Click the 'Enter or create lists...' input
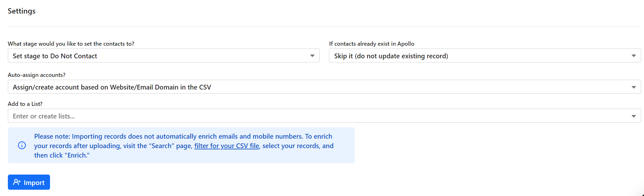 point(324,116)
